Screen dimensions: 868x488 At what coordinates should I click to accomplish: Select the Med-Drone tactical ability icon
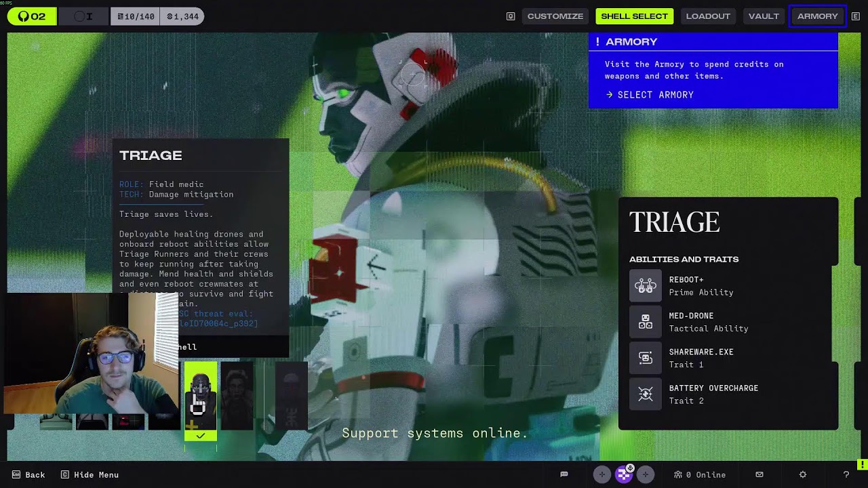click(x=645, y=322)
